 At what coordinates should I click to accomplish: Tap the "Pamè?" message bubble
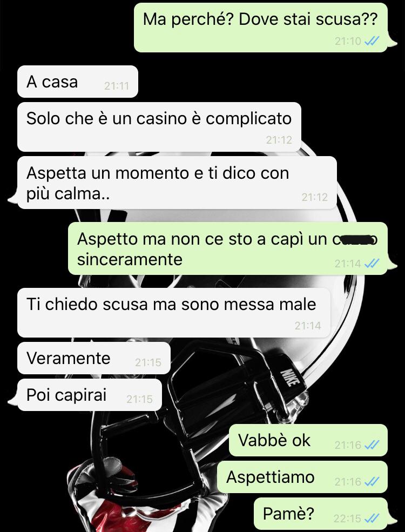point(321,514)
